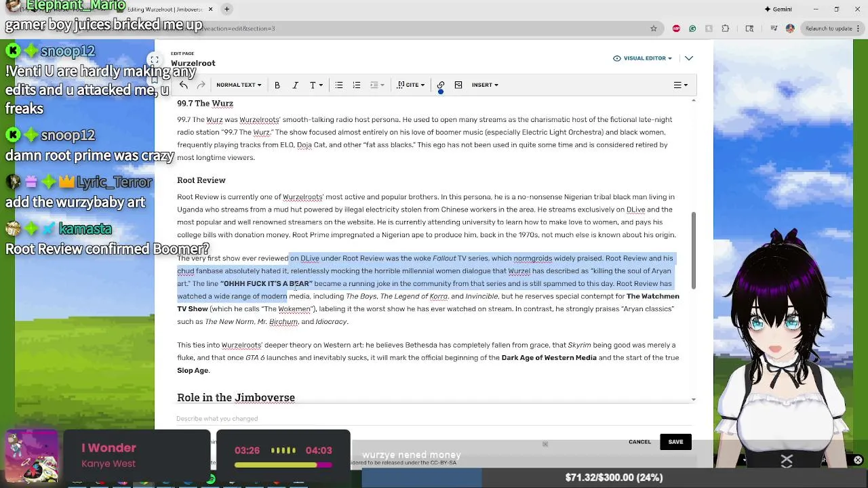Open a new browser tab

point(227,9)
